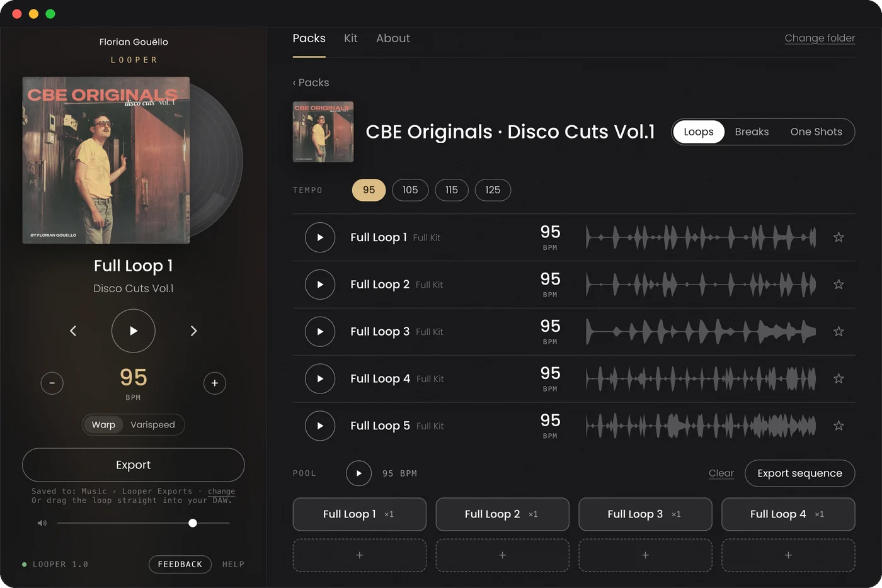Open the Kit tab
882x588 pixels.
(350, 38)
